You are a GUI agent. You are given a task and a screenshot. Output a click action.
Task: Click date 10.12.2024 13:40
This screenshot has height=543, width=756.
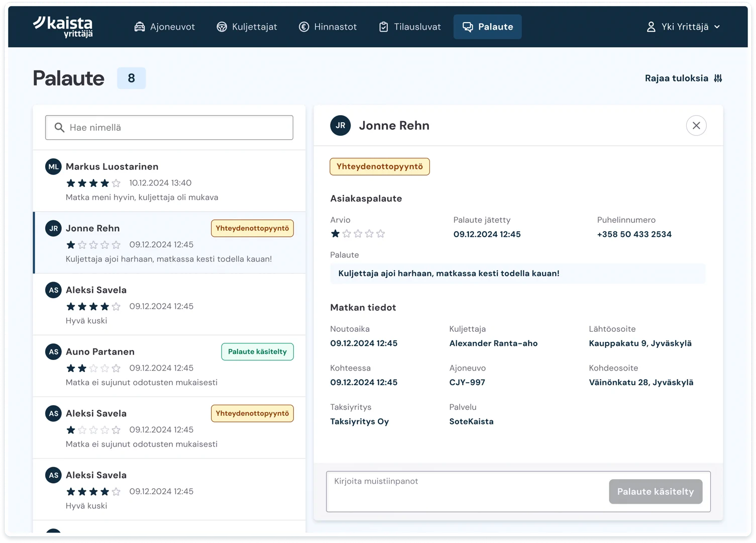[x=160, y=183]
